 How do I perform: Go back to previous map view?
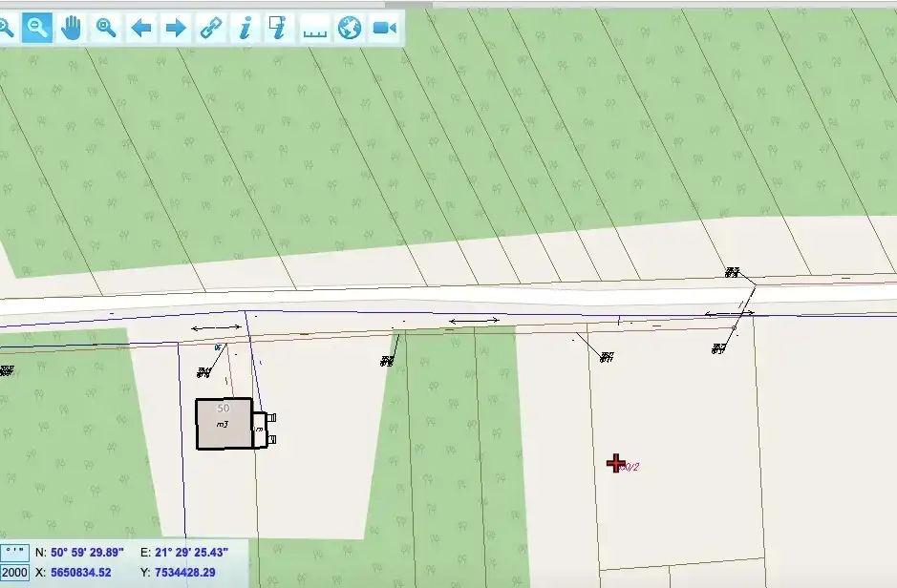pyautogui.click(x=141, y=28)
